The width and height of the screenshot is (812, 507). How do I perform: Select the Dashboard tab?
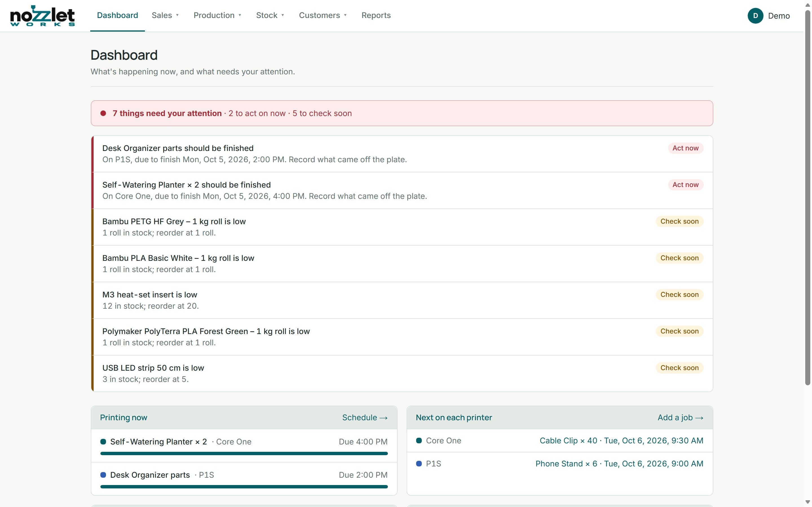pos(118,15)
